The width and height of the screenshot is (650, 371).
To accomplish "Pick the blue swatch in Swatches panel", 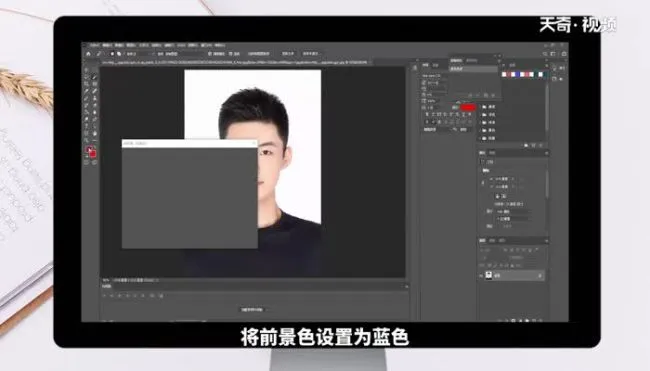I will pos(518,74).
